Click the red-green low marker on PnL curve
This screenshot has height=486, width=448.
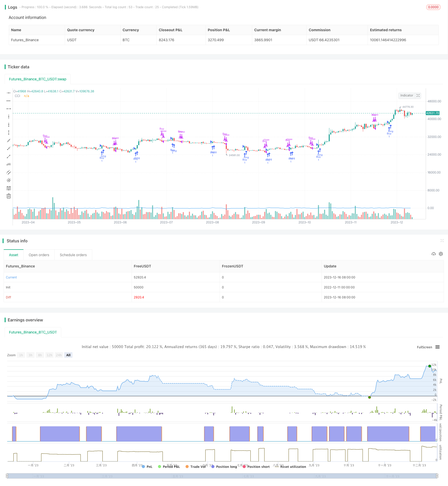pos(369,397)
